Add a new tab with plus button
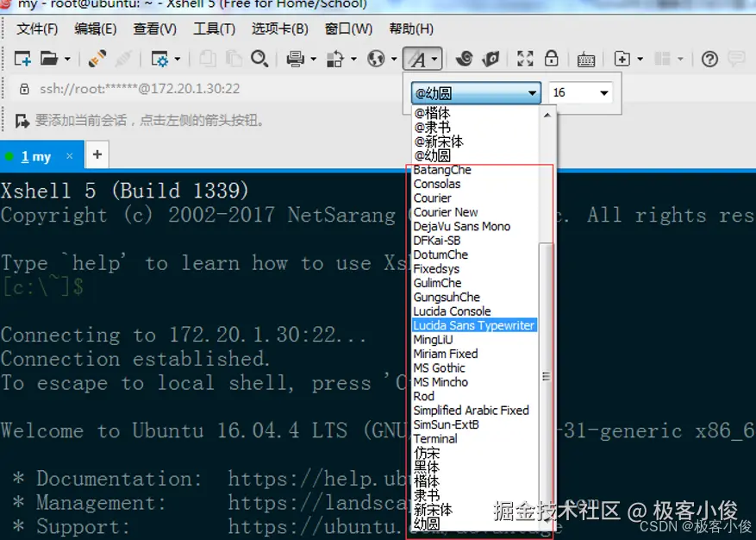 pyautogui.click(x=97, y=155)
